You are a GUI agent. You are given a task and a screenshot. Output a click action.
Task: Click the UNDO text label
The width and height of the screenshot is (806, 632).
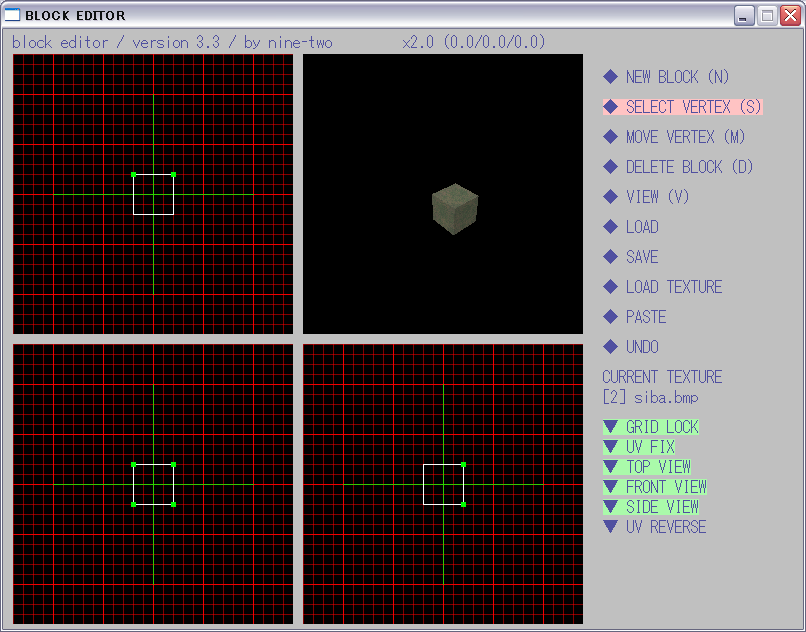pos(642,347)
